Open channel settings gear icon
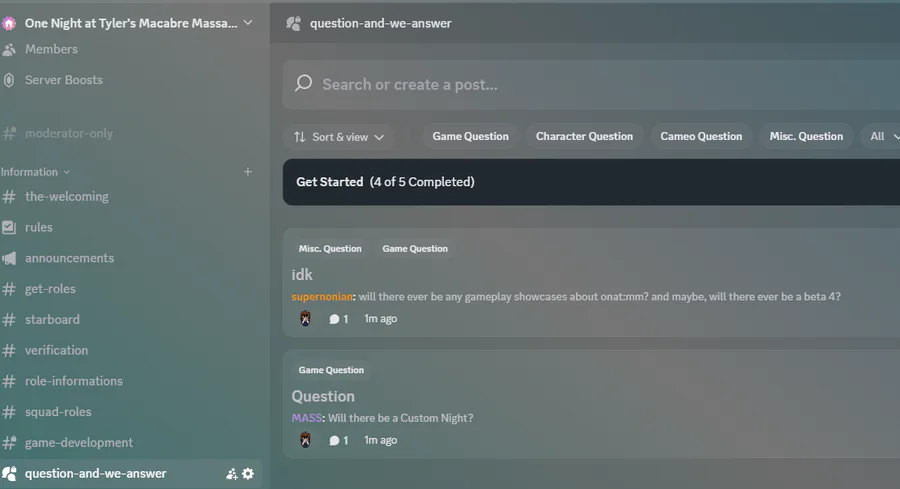Image resolution: width=900 pixels, height=489 pixels. coord(248,474)
